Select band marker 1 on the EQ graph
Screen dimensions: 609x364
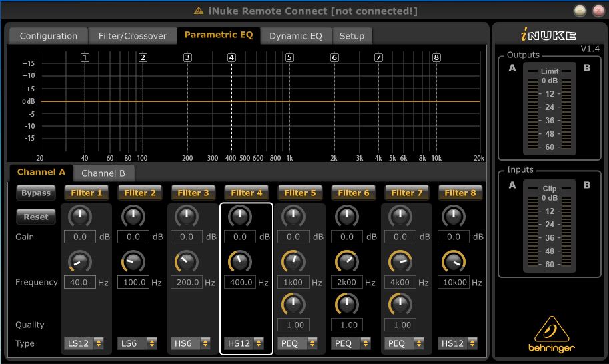pos(85,57)
